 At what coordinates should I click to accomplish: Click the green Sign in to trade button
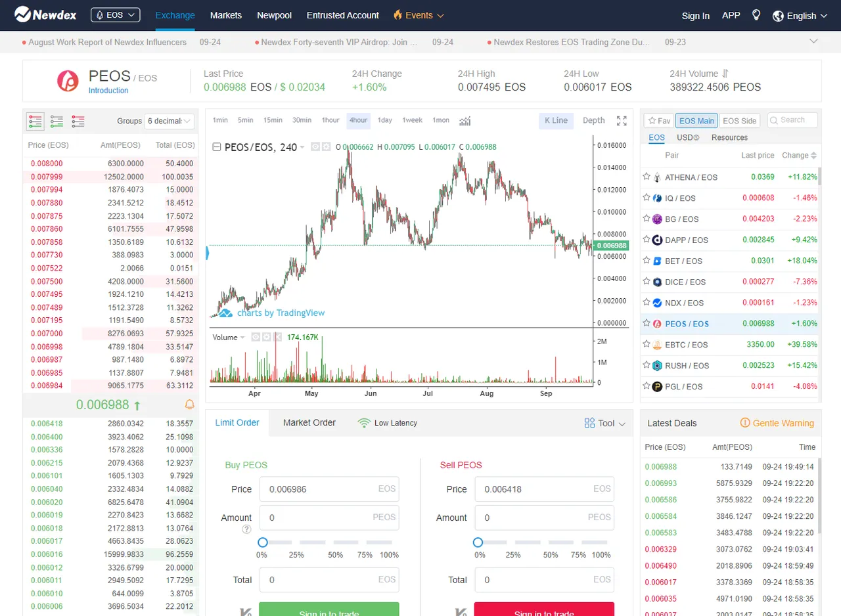[x=329, y=609]
